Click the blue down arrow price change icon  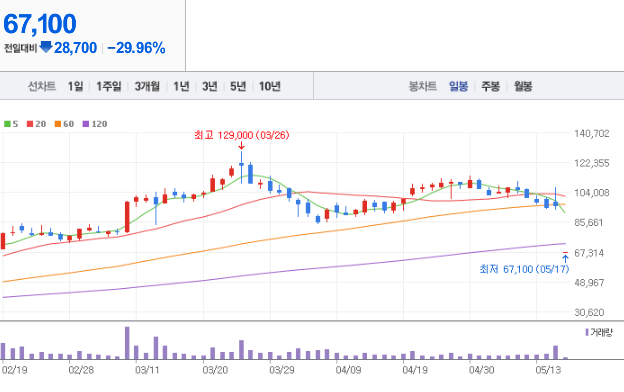click(46, 47)
